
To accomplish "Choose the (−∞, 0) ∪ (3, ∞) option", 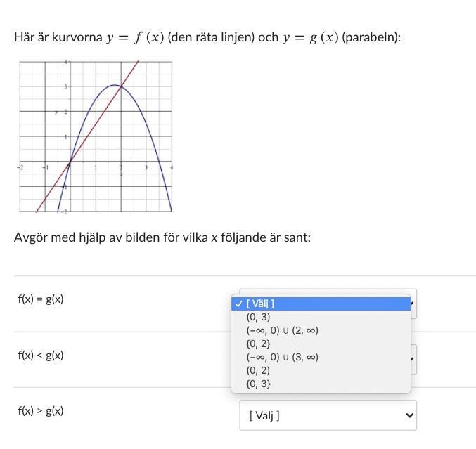I will pyautogui.click(x=282, y=357).
